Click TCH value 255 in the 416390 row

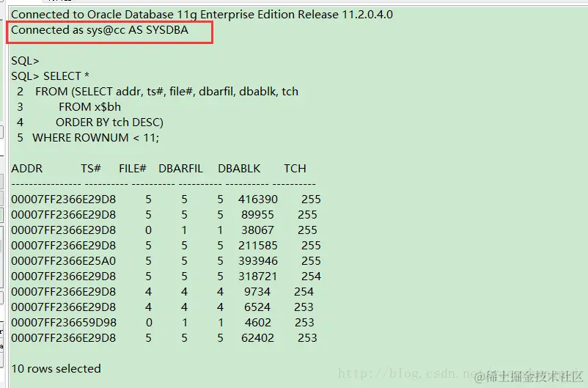click(312, 200)
